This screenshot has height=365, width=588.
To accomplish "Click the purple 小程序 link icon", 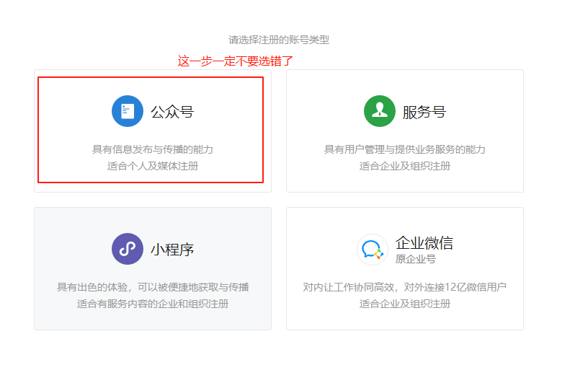I will (x=128, y=249).
